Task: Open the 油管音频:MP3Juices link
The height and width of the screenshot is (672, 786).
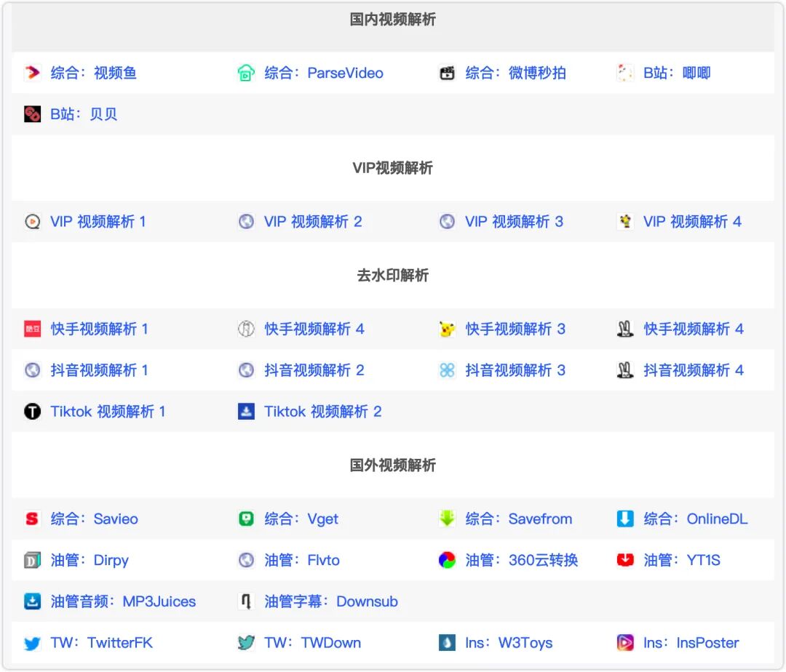Action: [123, 601]
